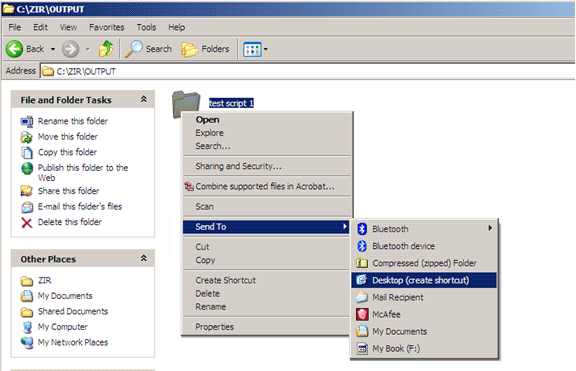The height and width of the screenshot is (371, 576).
Task: Choose Cut in the context menu
Action: point(266,247)
